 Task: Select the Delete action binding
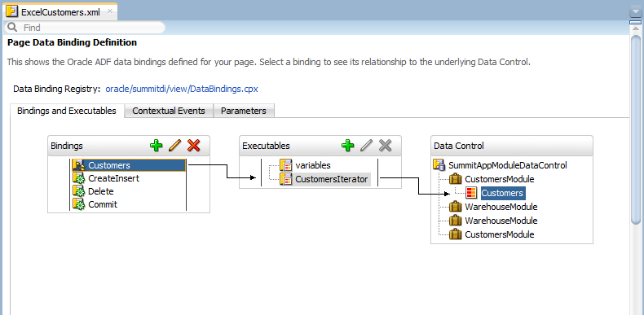coord(101,191)
